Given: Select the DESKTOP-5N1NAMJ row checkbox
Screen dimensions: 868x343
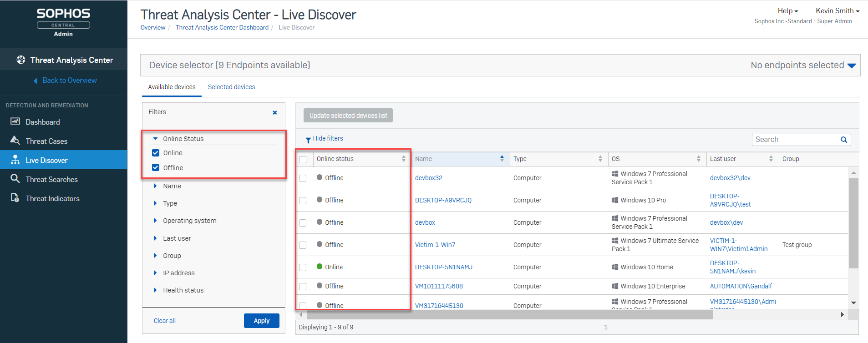Looking at the screenshot, I should tap(303, 267).
